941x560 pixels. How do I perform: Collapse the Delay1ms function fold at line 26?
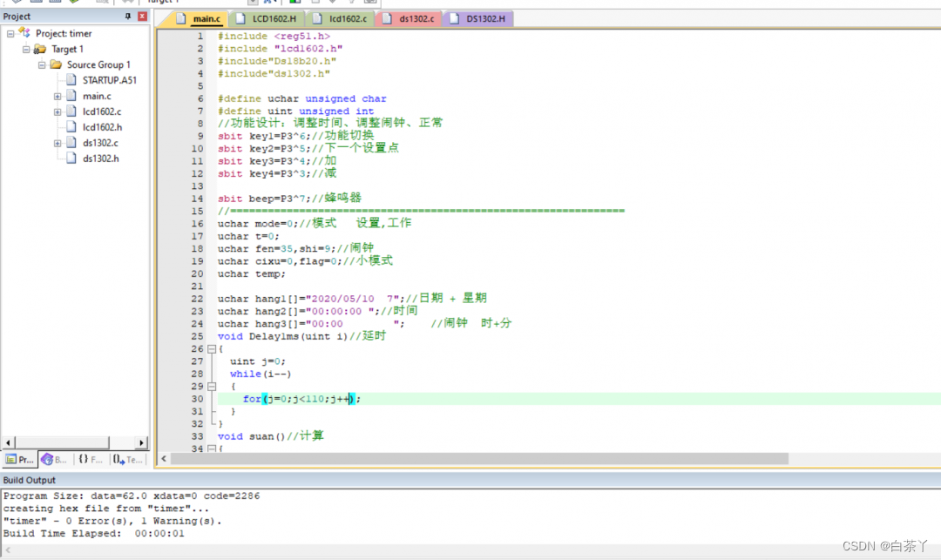click(211, 349)
